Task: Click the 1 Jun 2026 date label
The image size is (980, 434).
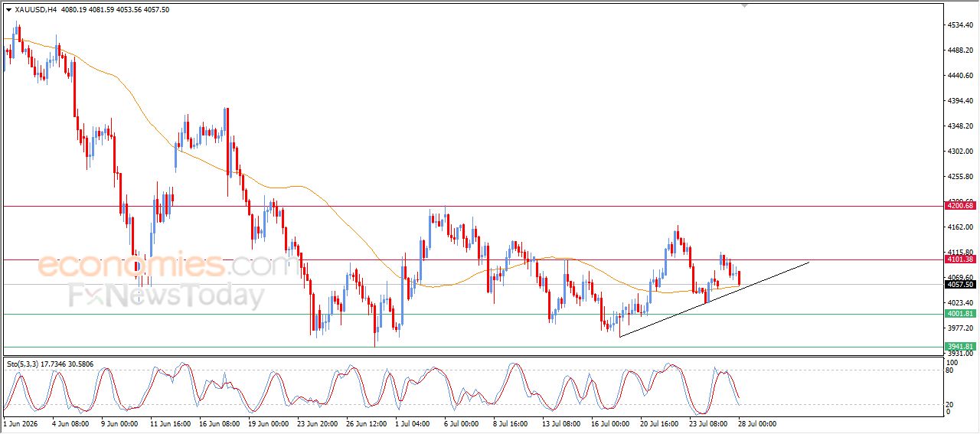Action: (x=21, y=423)
